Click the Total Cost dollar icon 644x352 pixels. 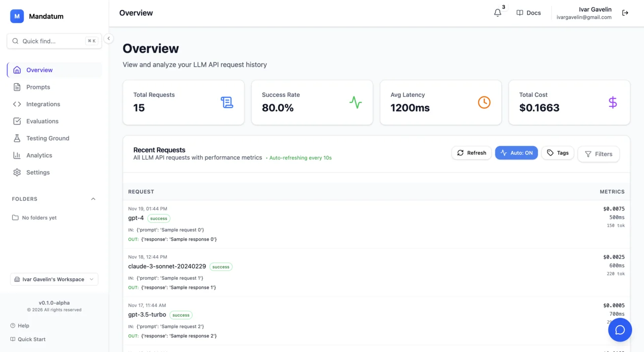point(612,102)
